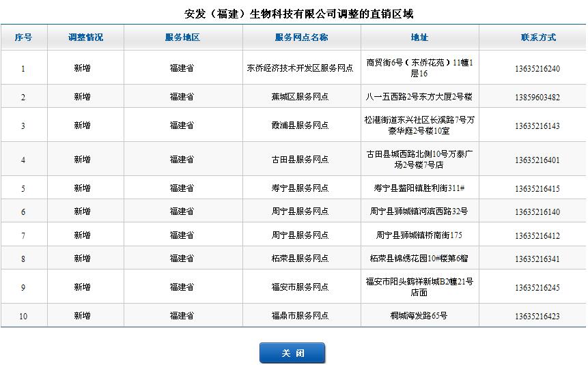588x365 pixels.
Task: Click the 服务网点名称 column header
Action: pyautogui.click(x=301, y=38)
